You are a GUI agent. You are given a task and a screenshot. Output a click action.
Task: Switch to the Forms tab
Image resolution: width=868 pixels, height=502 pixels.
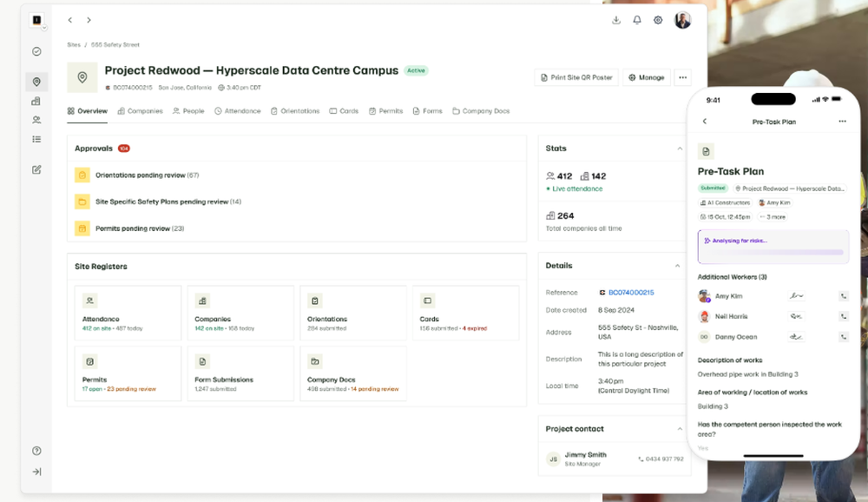coord(427,111)
